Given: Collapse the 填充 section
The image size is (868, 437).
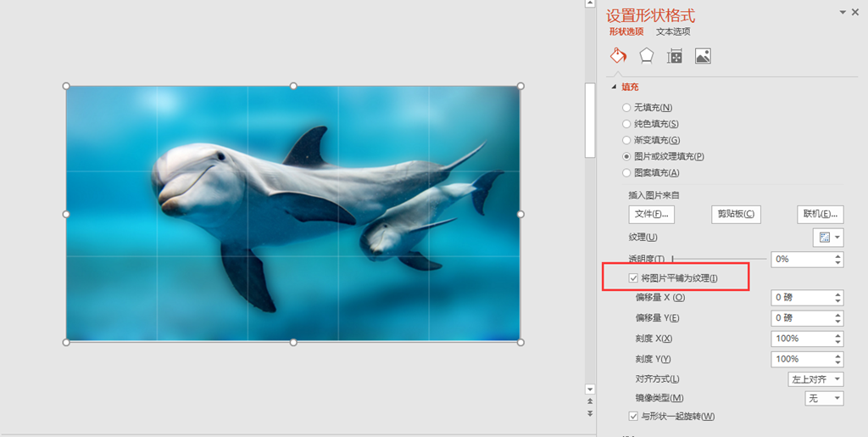Looking at the screenshot, I should point(614,87).
